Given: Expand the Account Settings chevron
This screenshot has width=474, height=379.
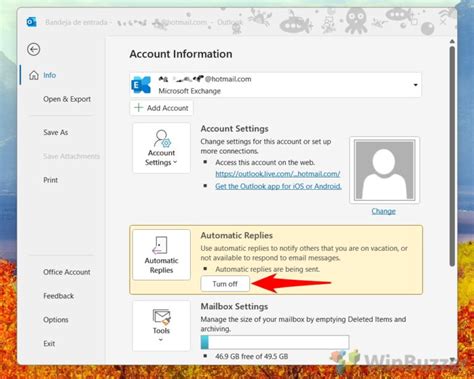Looking at the screenshot, I should point(175,162).
